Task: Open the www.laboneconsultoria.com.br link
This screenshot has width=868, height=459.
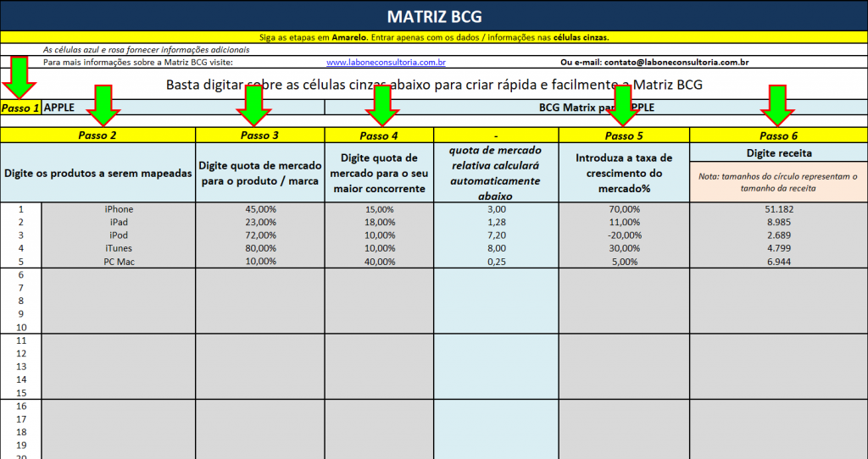Action: [x=386, y=63]
